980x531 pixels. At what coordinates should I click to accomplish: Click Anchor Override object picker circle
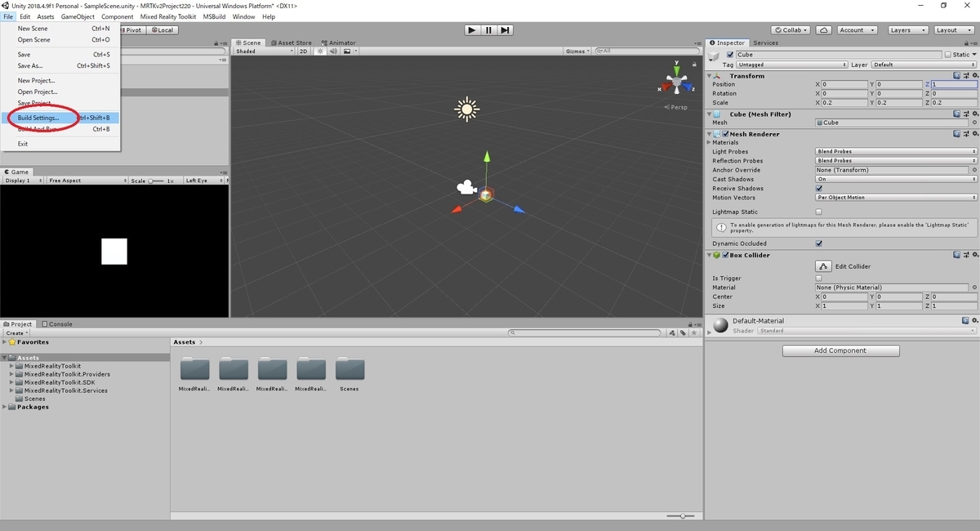tap(974, 170)
